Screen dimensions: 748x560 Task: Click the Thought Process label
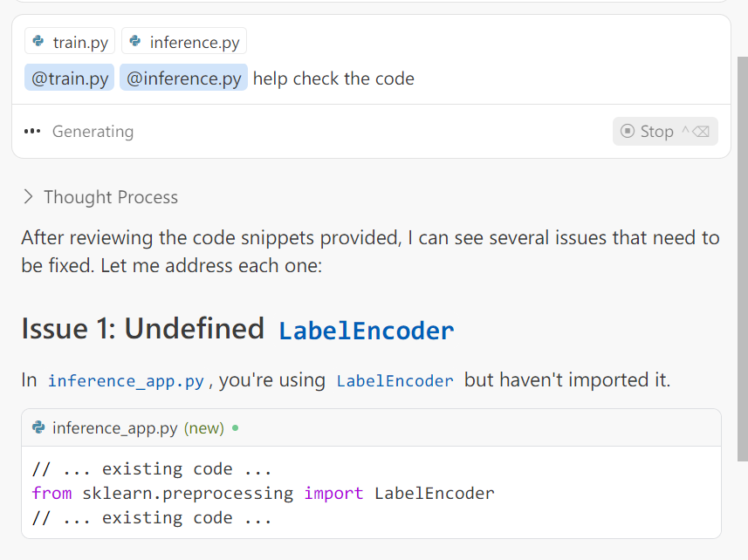click(x=111, y=197)
